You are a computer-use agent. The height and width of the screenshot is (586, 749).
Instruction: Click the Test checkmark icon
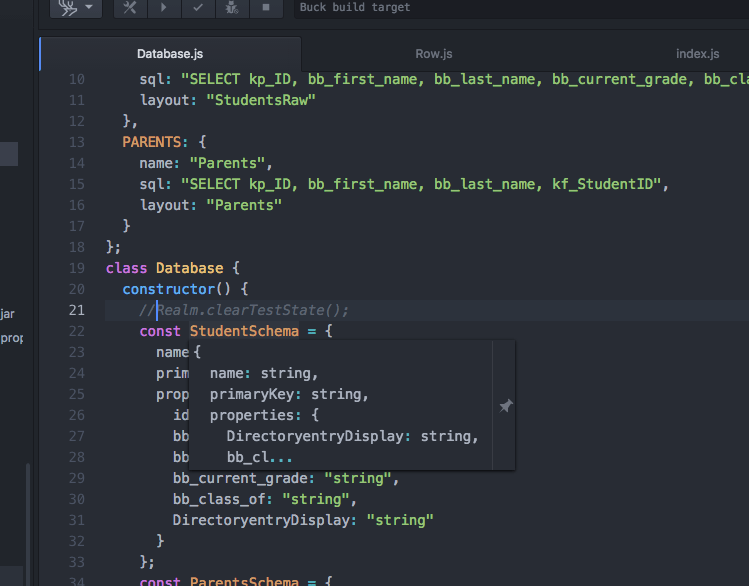click(198, 8)
